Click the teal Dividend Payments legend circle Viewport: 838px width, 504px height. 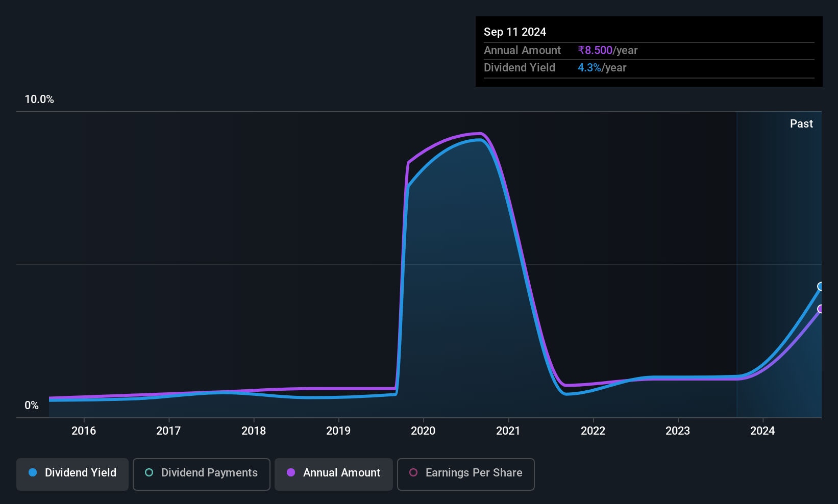click(149, 472)
